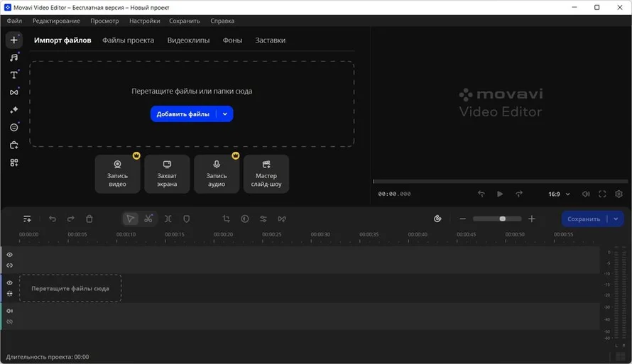The image size is (632, 364).
Task: Click the preview timecode 00:00.000
Action: [x=394, y=194]
